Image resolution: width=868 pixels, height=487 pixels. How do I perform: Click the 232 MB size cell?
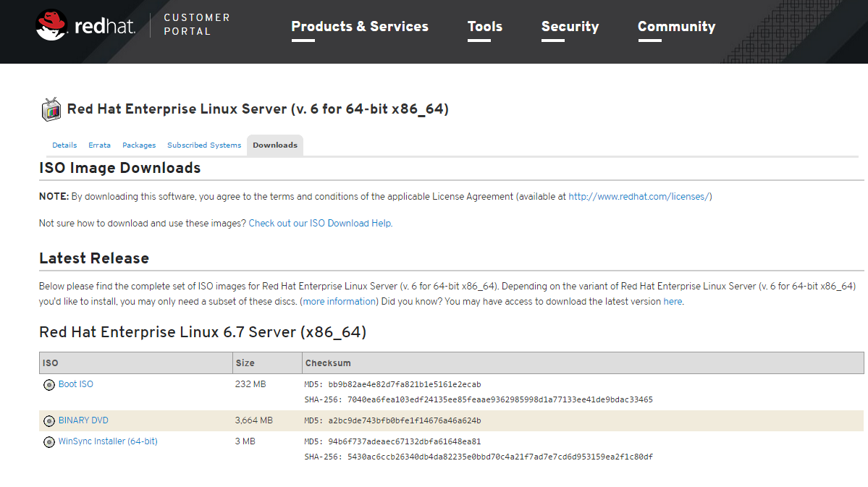coord(250,384)
